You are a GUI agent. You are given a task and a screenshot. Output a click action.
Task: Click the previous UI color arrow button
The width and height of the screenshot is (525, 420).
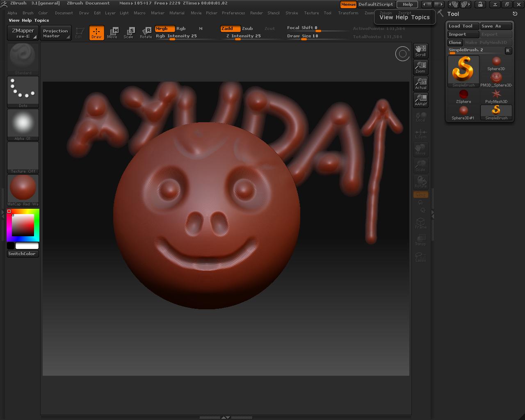427,5
